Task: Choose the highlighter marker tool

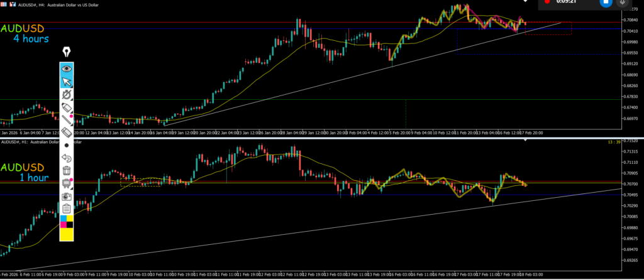Action: click(67, 107)
